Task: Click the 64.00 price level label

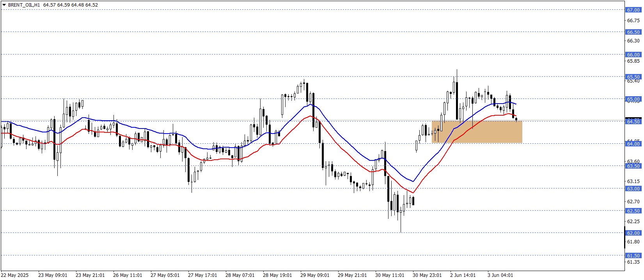Action: click(x=633, y=144)
